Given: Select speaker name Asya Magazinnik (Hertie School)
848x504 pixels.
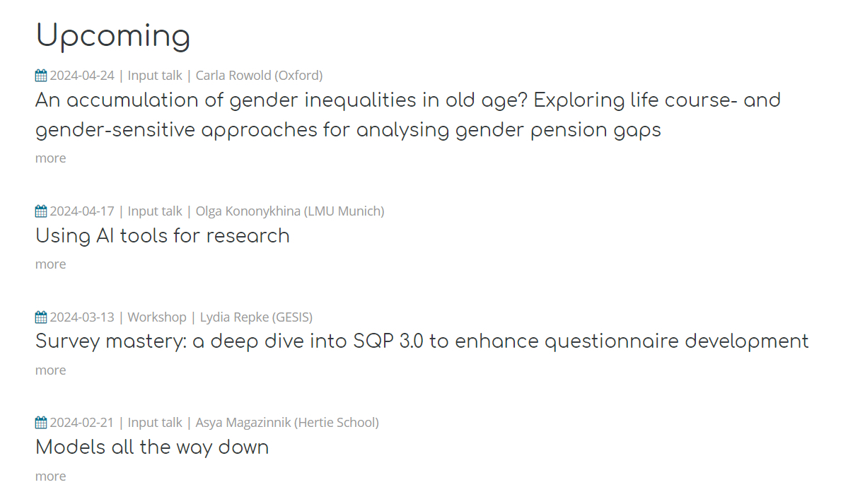Looking at the screenshot, I should pos(287,423).
